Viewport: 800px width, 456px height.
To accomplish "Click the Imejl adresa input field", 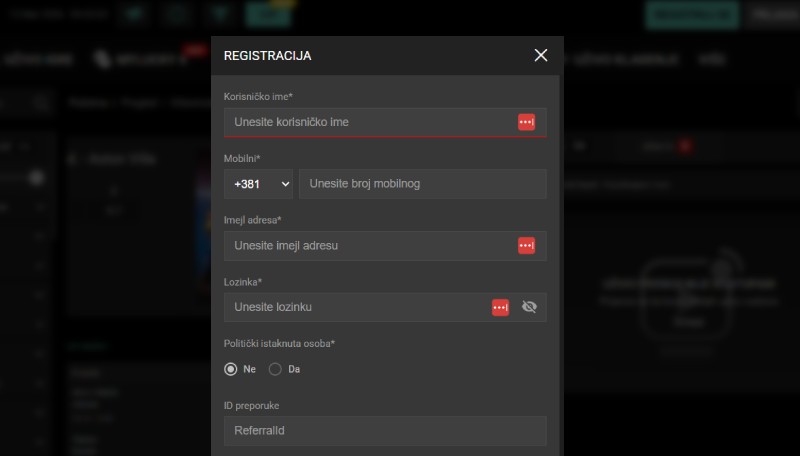I will click(385, 246).
